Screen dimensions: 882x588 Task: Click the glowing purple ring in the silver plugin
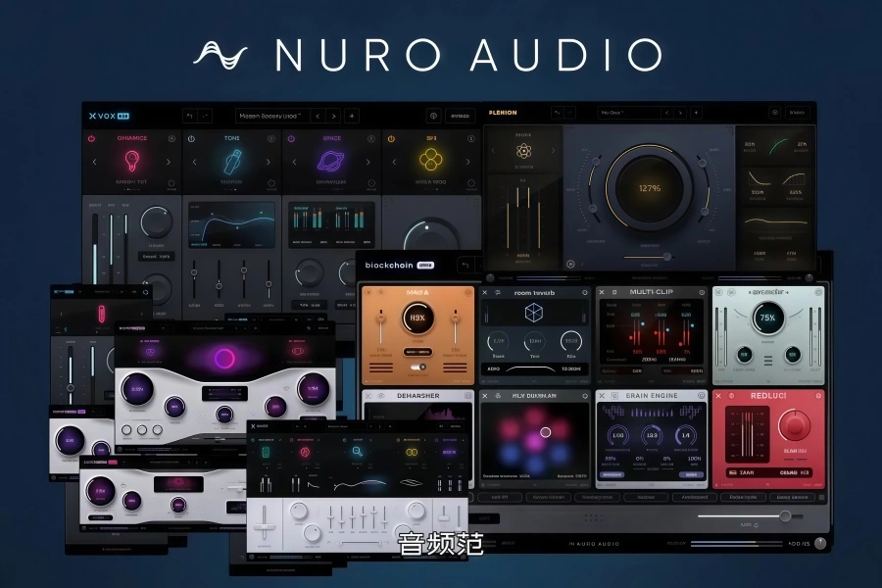click(x=223, y=359)
